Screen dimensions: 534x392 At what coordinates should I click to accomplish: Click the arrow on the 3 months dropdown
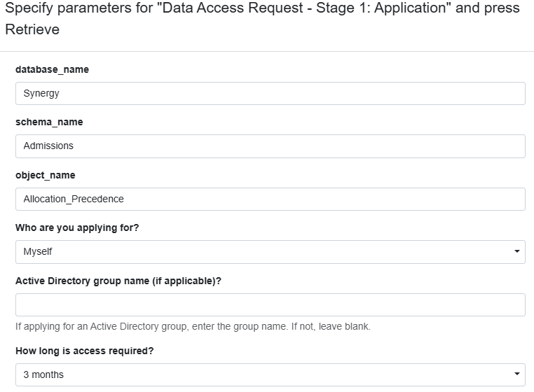pyautogui.click(x=516, y=374)
